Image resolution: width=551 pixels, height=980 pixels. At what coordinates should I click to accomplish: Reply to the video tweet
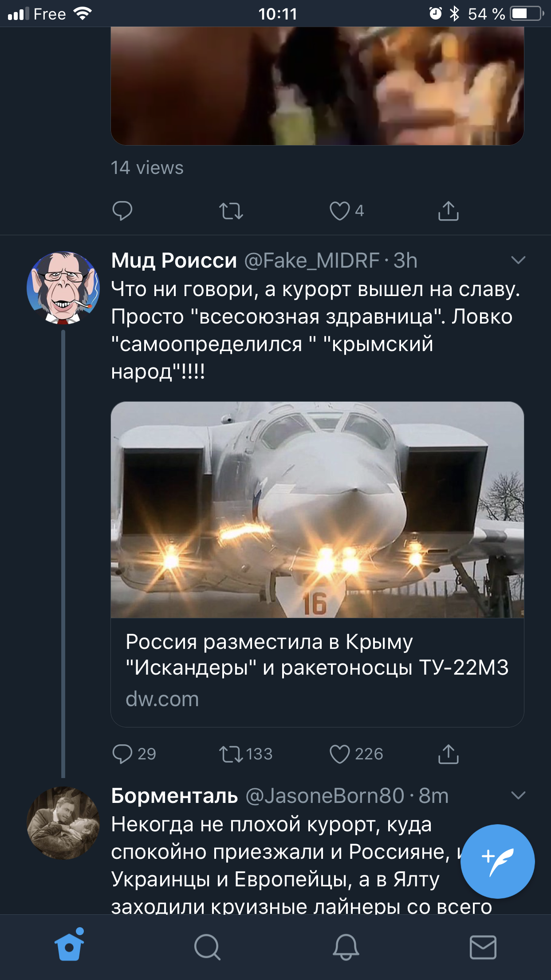tap(122, 211)
